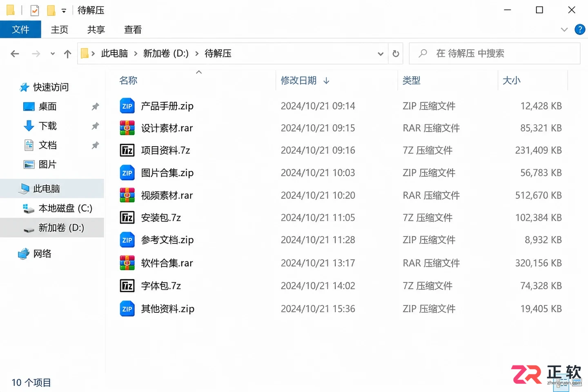Screen dimensions: 588x392
Task: Click the ZIP icon of 其他资料.zip
Action: (x=127, y=309)
